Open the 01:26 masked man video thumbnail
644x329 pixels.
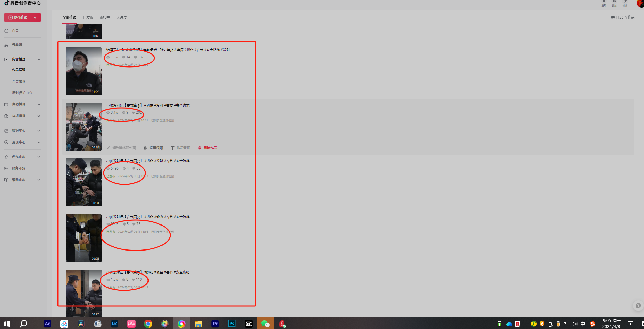83,71
